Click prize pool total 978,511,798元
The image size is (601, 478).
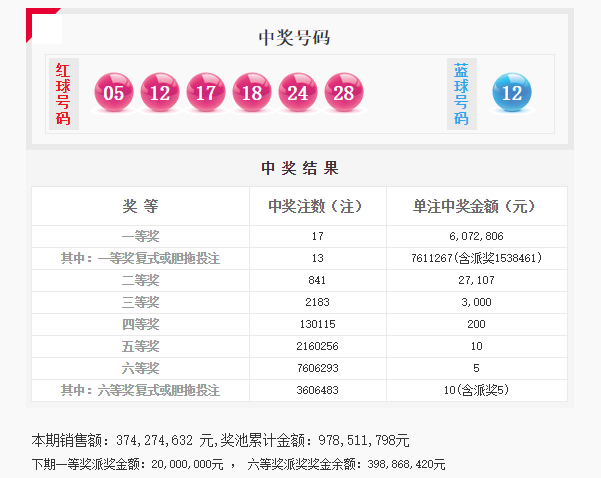coord(364,440)
